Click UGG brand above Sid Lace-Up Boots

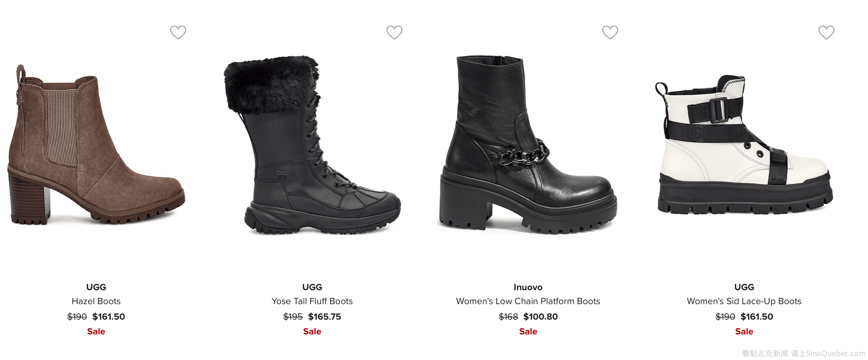[744, 287]
